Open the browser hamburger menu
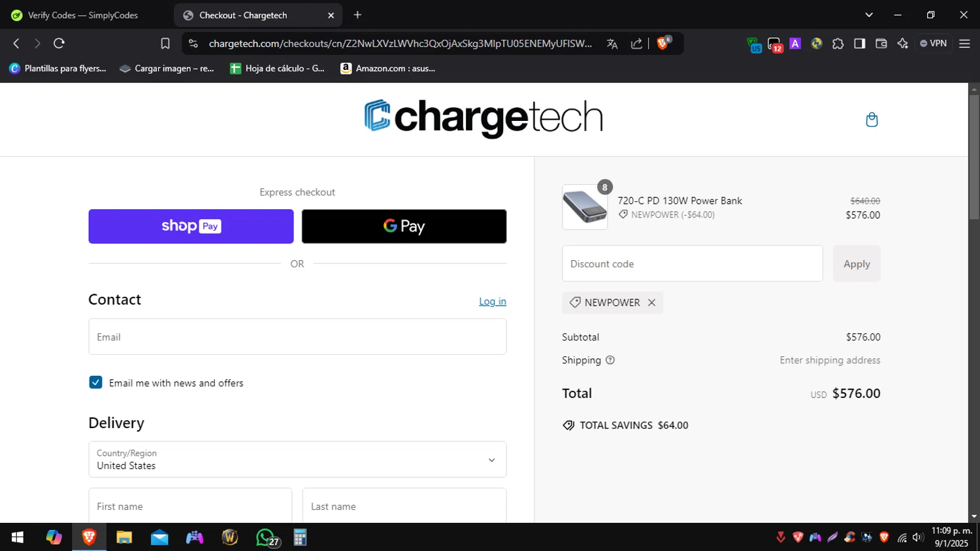 click(964, 43)
